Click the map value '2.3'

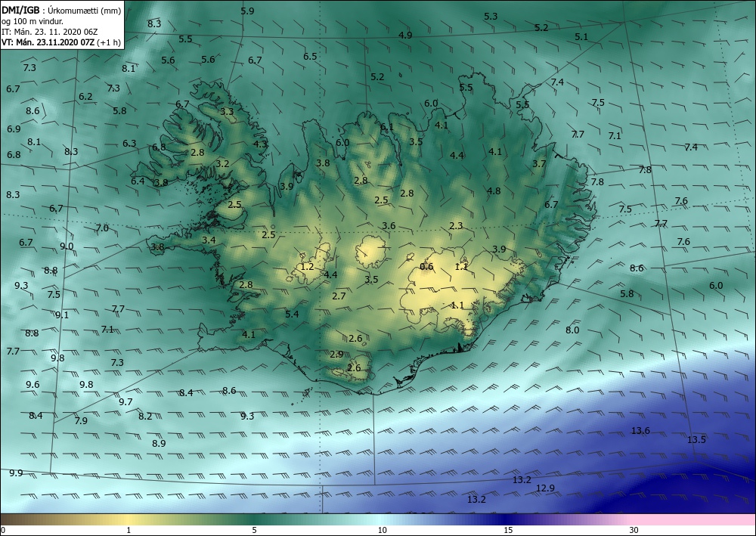point(456,225)
